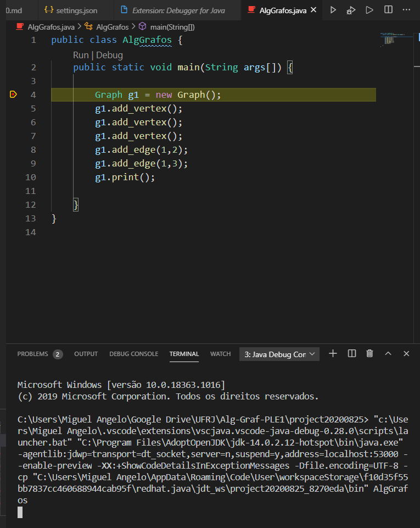This screenshot has height=528, width=420.
Task: Place cursor at the terminal input prompt
Action: 20,512
